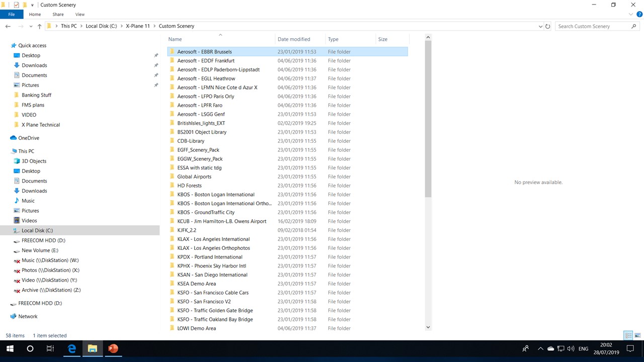Select New Volume (E:) in the sidebar
644x362 pixels.
[40, 250]
